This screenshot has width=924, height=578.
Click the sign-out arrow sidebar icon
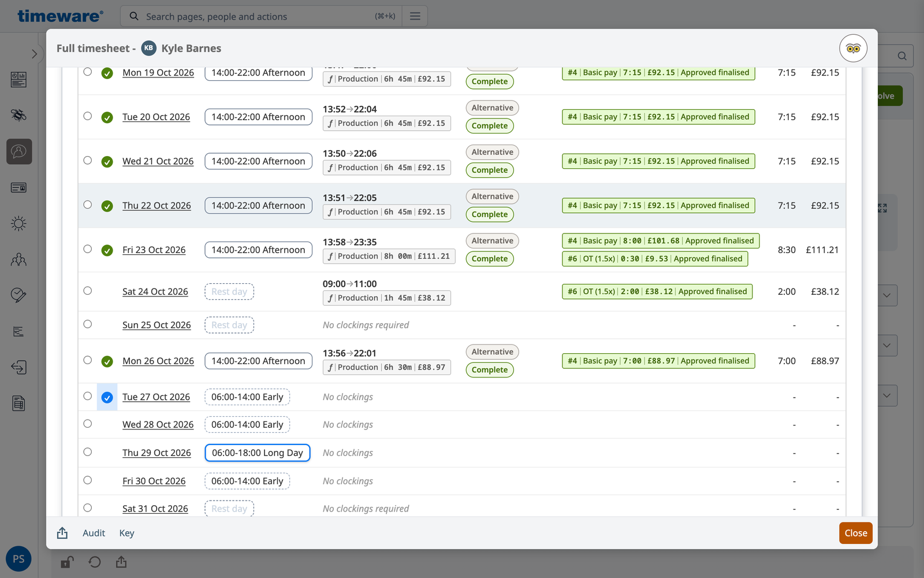pos(18,367)
